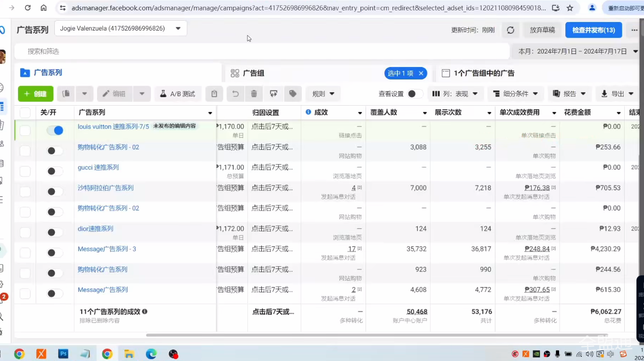Click the 检查并发布(13) button
This screenshot has height=361, width=644.
tap(593, 30)
